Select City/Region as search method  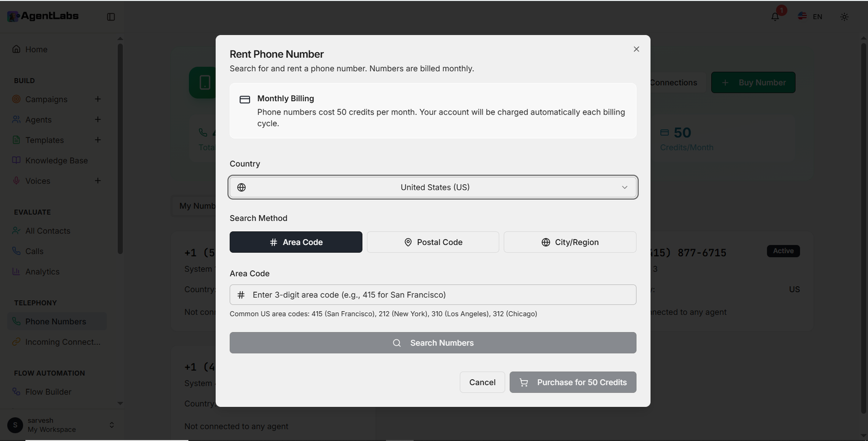pos(569,242)
